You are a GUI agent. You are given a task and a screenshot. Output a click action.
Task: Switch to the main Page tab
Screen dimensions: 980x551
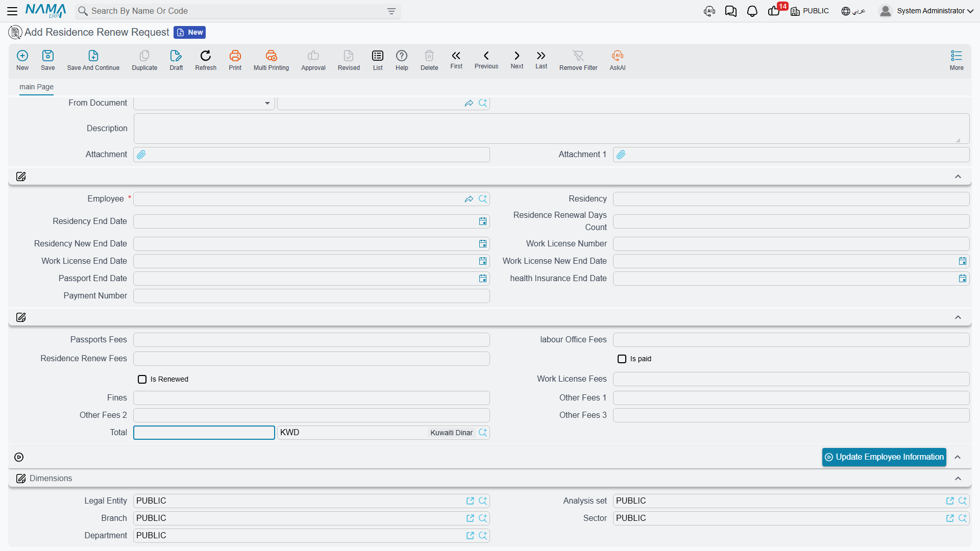tap(36, 87)
